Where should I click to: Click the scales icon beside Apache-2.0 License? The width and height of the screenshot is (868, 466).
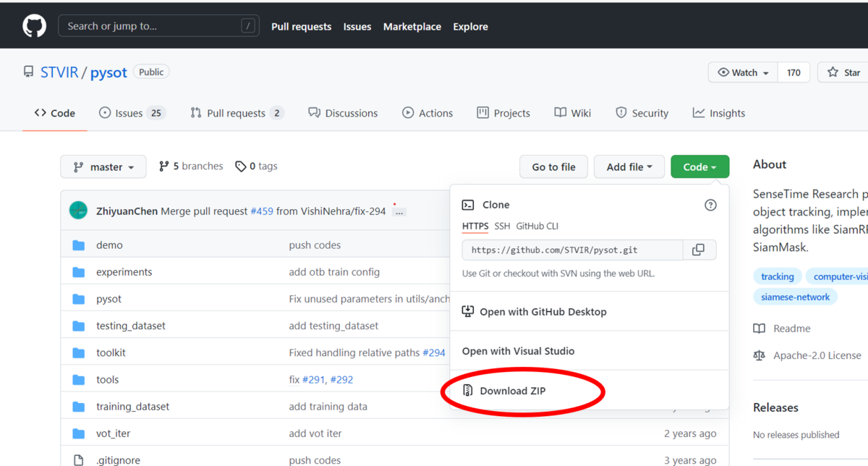[x=759, y=355]
